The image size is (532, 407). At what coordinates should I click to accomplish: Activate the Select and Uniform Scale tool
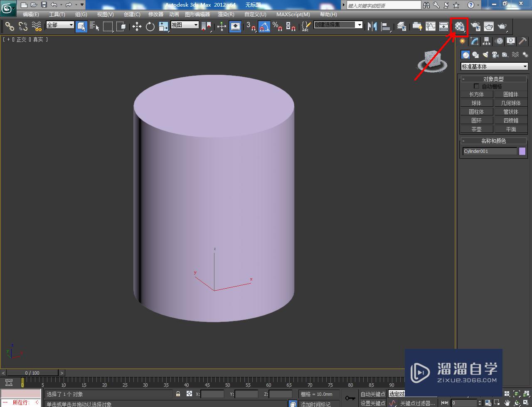pyautogui.click(x=163, y=27)
